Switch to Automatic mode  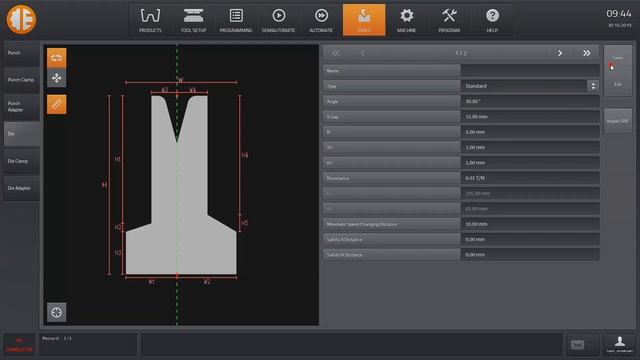click(321, 20)
